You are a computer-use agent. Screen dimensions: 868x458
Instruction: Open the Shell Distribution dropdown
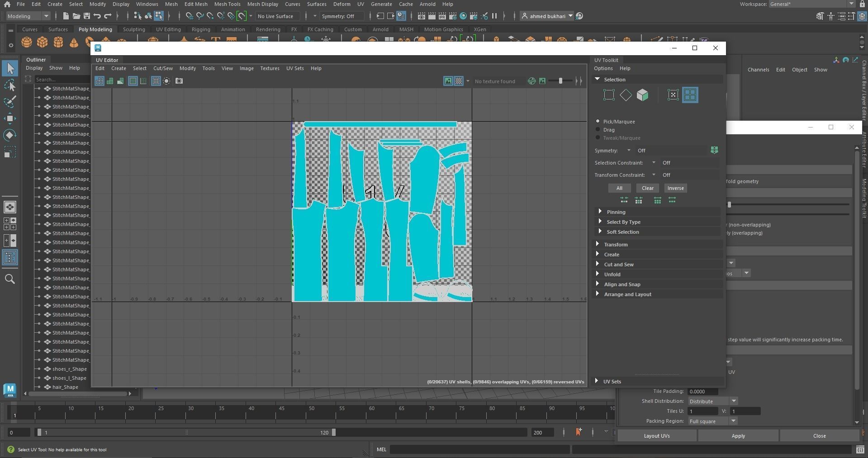(712, 401)
